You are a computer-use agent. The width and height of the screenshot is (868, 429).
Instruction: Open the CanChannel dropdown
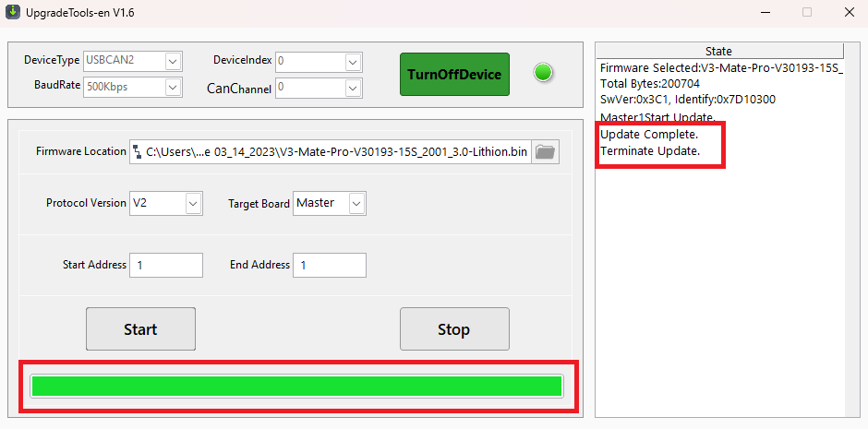click(353, 88)
